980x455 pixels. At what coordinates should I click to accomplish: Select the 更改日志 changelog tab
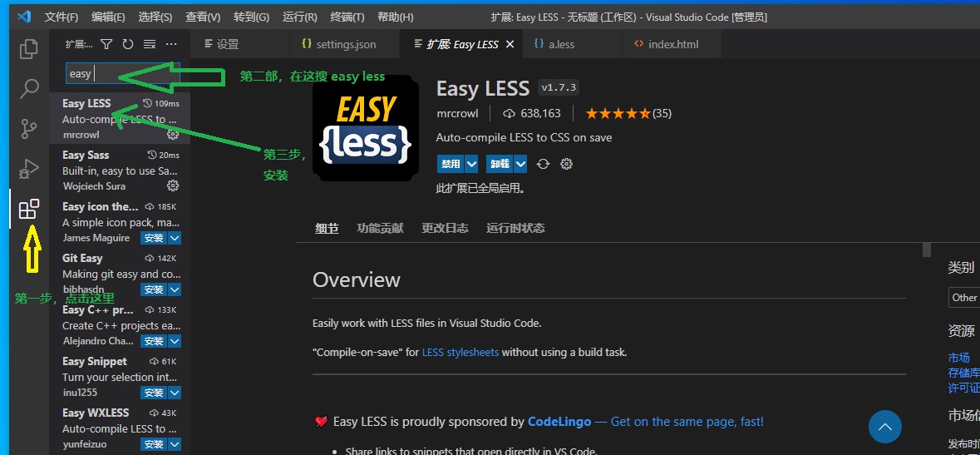pyautogui.click(x=445, y=229)
